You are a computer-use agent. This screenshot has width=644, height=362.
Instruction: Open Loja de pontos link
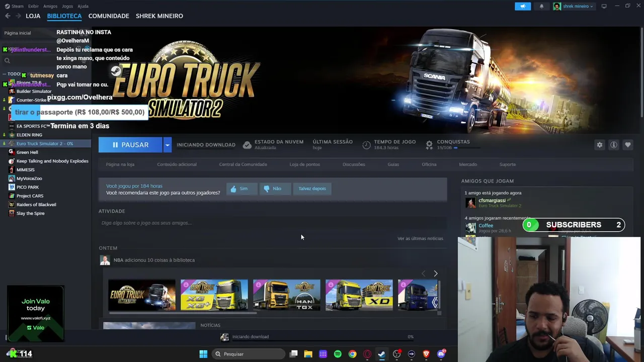tap(305, 164)
